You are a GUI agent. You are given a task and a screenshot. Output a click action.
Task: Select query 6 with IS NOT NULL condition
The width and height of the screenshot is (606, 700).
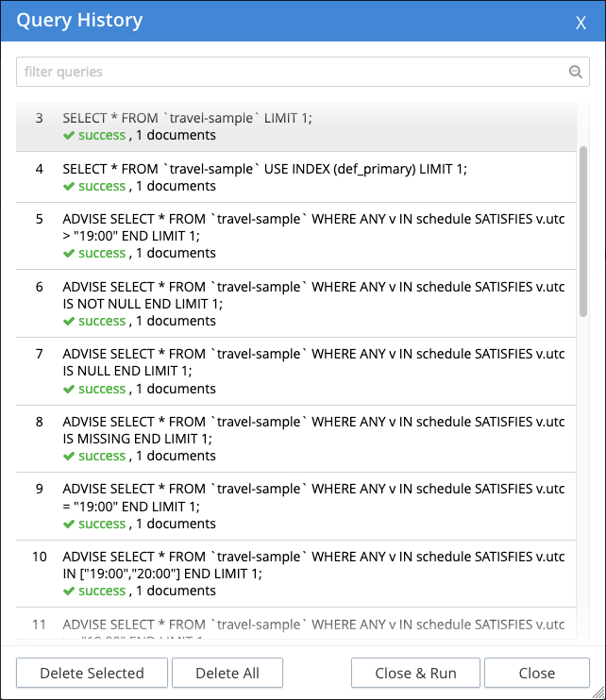[313, 294]
